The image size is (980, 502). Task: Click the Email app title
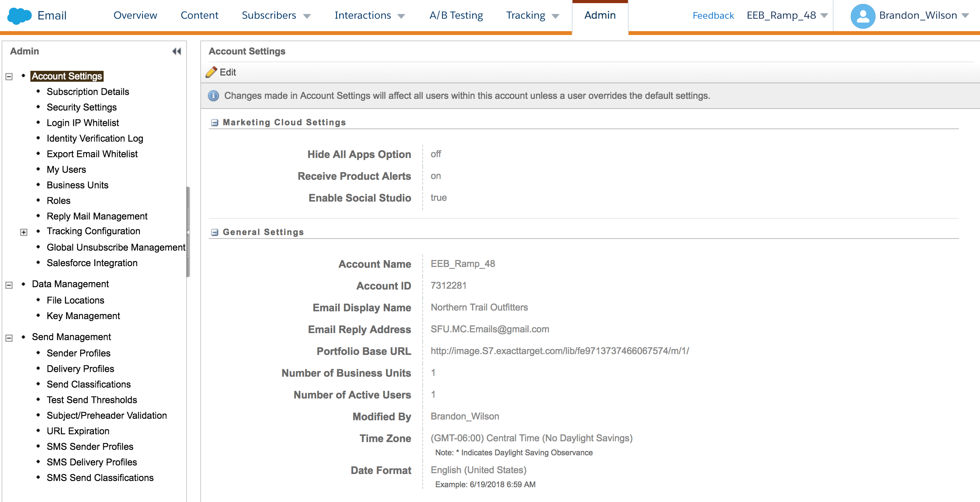pyautogui.click(x=52, y=16)
